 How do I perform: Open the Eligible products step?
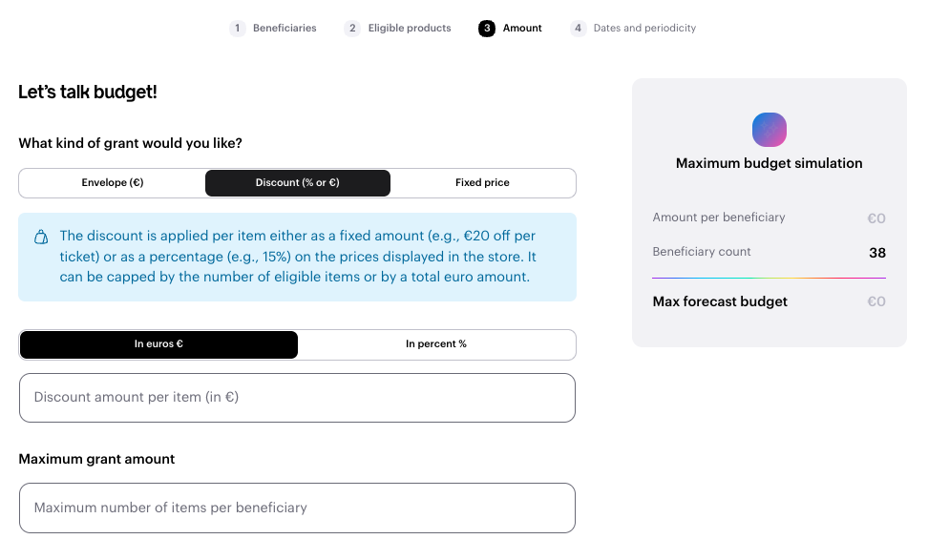[x=410, y=29]
